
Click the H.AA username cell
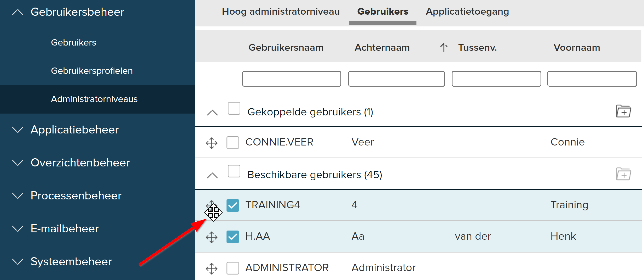[x=258, y=236]
